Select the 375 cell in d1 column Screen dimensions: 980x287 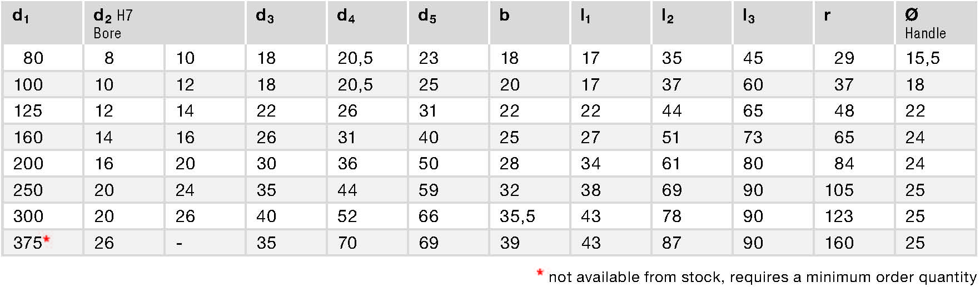pyautogui.click(x=28, y=243)
